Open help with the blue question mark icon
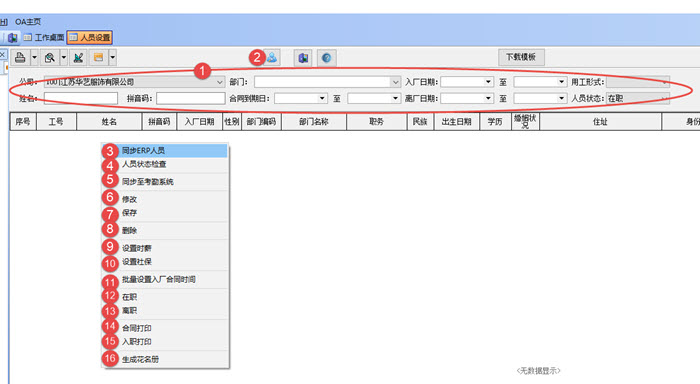The width and height of the screenshot is (700, 384). click(x=326, y=58)
